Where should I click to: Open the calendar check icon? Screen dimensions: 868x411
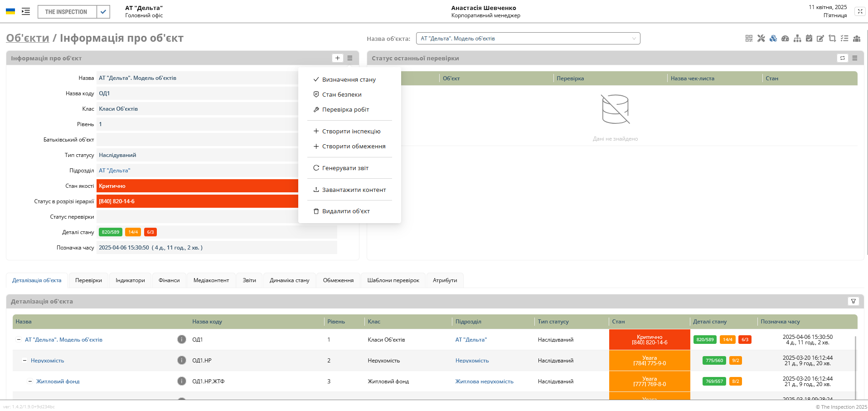coord(809,39)
